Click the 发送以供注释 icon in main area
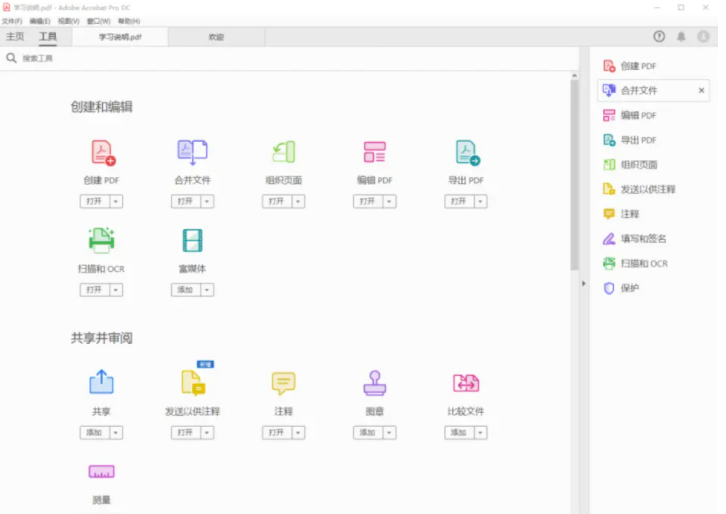 point(193,382)
